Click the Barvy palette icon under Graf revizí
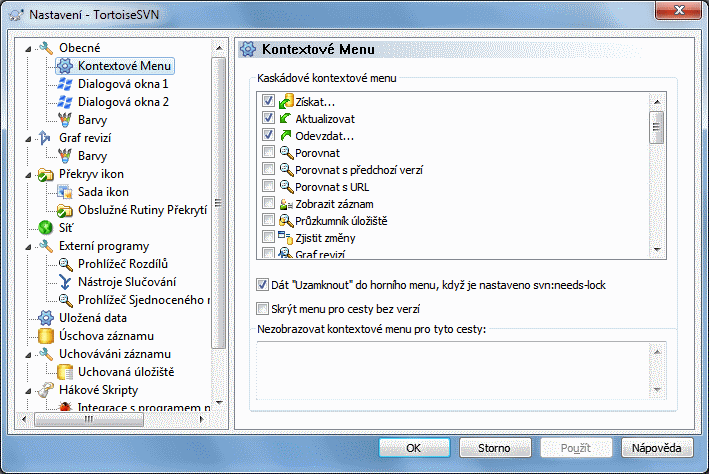 click(65, 156)
